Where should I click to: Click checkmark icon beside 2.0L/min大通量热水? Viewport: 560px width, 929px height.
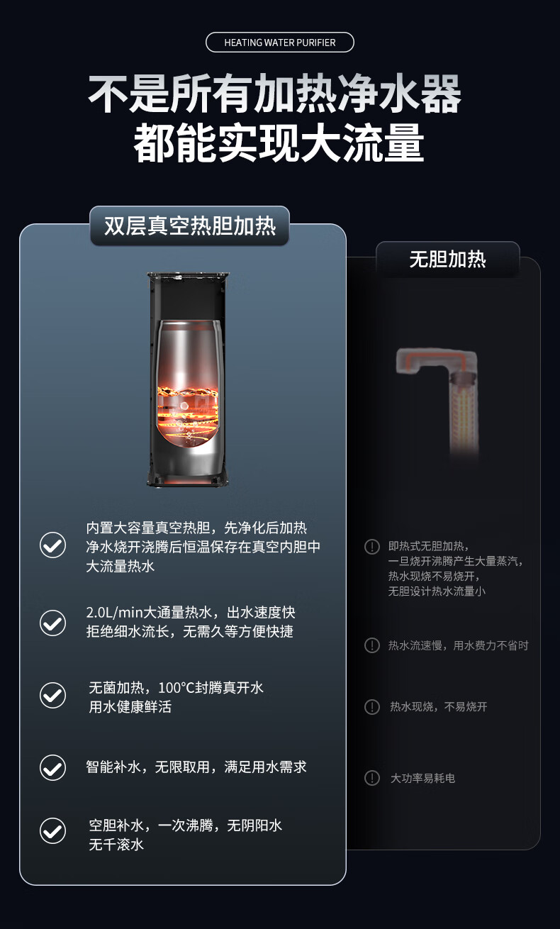click(52, 623)
